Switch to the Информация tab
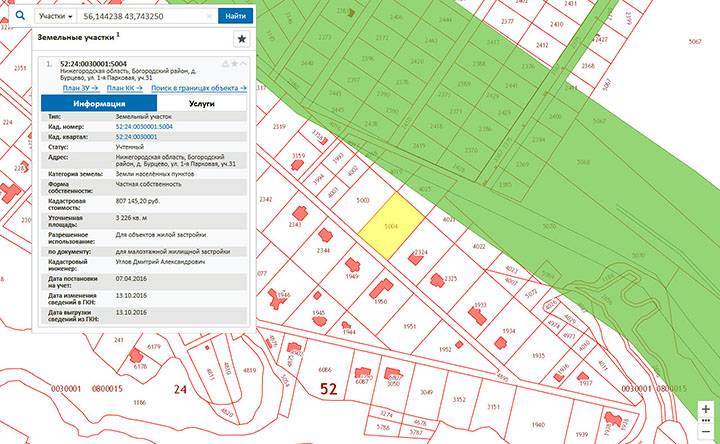Viewport: 720px width, 444px height. click(x=99, y=103)
